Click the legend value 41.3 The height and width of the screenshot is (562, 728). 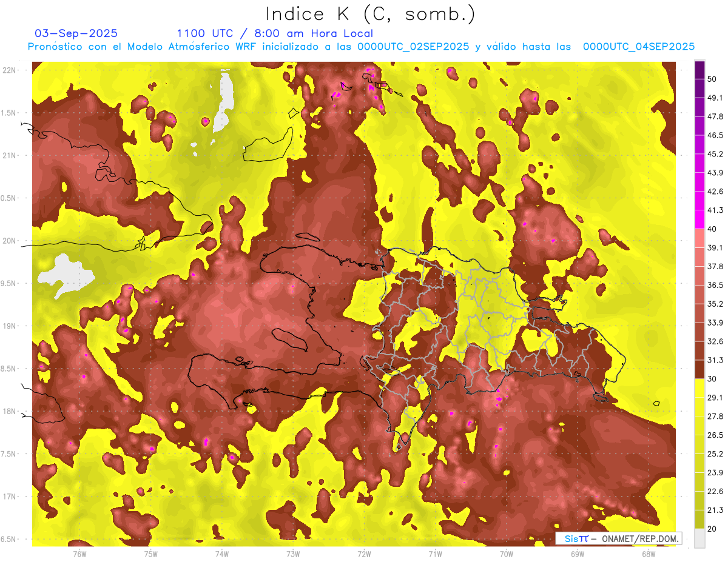coord(715,210)
